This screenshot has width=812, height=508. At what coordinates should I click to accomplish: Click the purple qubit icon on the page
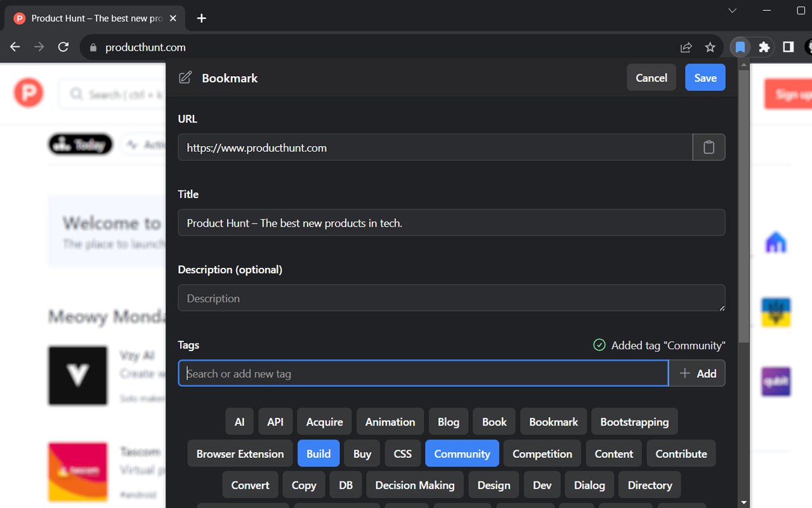(x=776, y=382)
